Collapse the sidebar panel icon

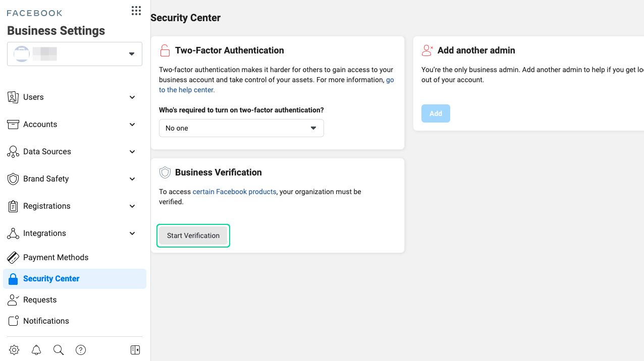(135, 350)
